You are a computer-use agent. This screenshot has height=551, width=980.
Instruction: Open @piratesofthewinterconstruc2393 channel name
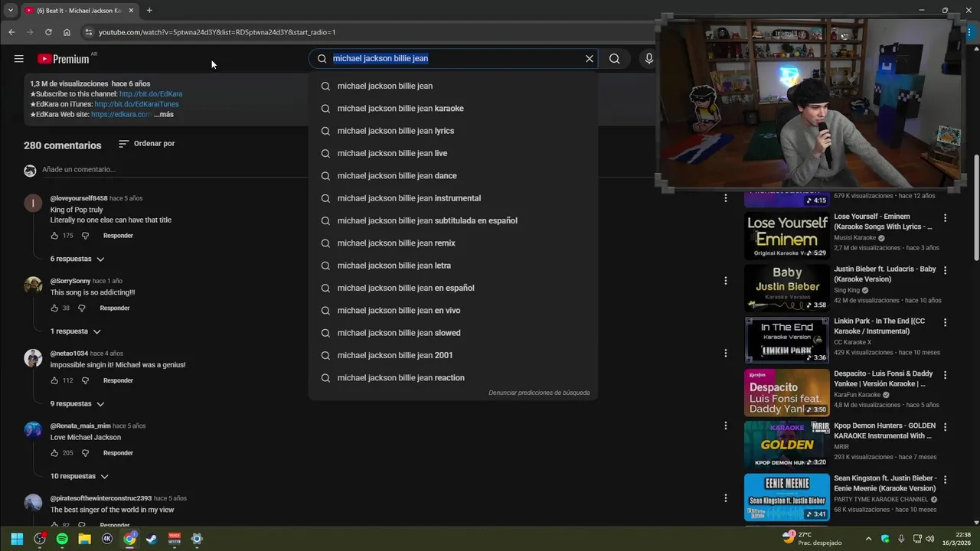[101, 498]
